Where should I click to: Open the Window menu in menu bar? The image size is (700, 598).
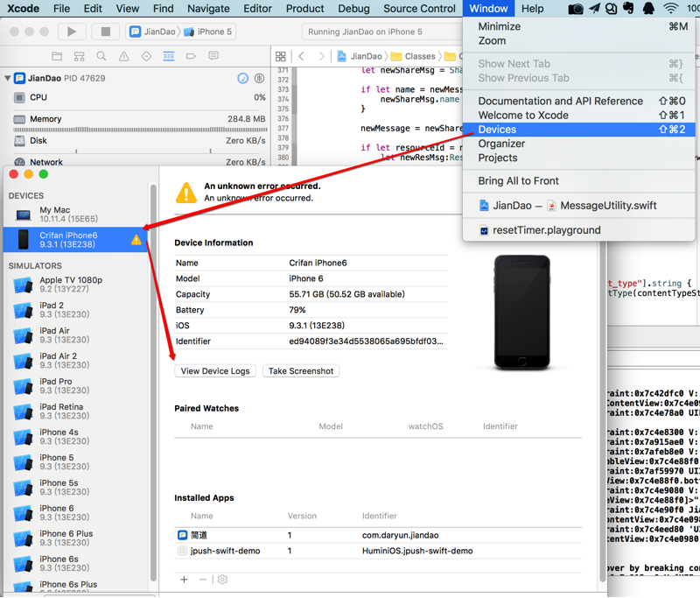pos(488,9)
